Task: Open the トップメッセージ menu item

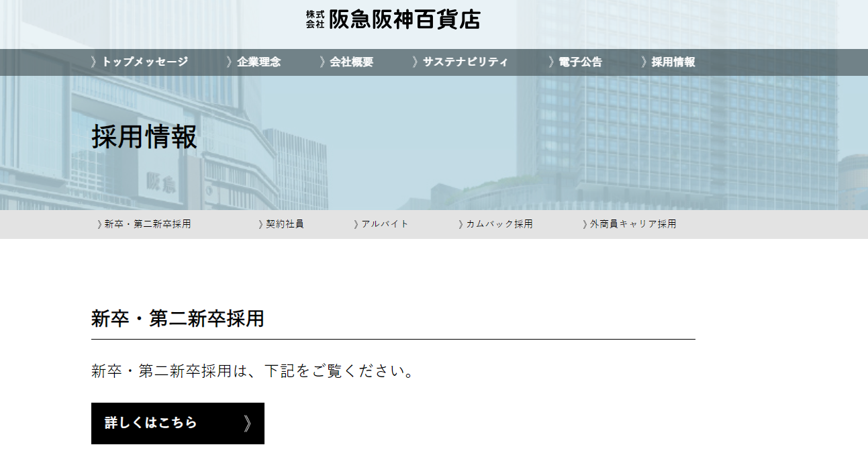Action: pyautogui.click(x=140, y=62)
